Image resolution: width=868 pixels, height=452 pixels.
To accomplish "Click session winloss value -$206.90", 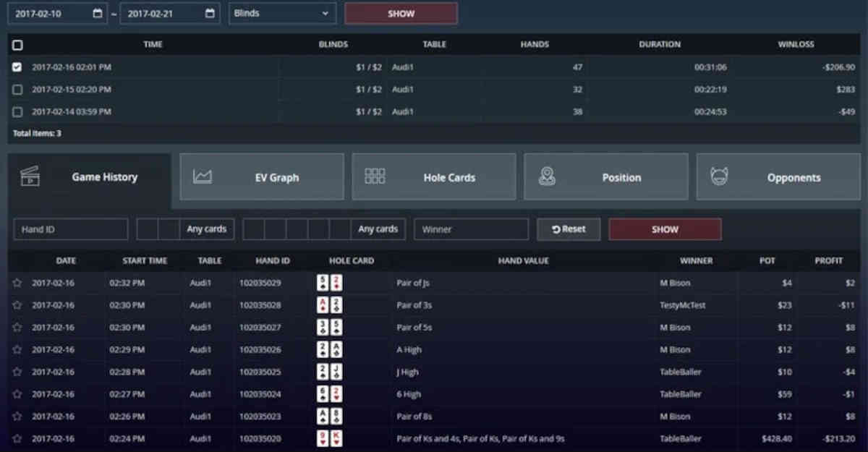I will pos(838,67).
